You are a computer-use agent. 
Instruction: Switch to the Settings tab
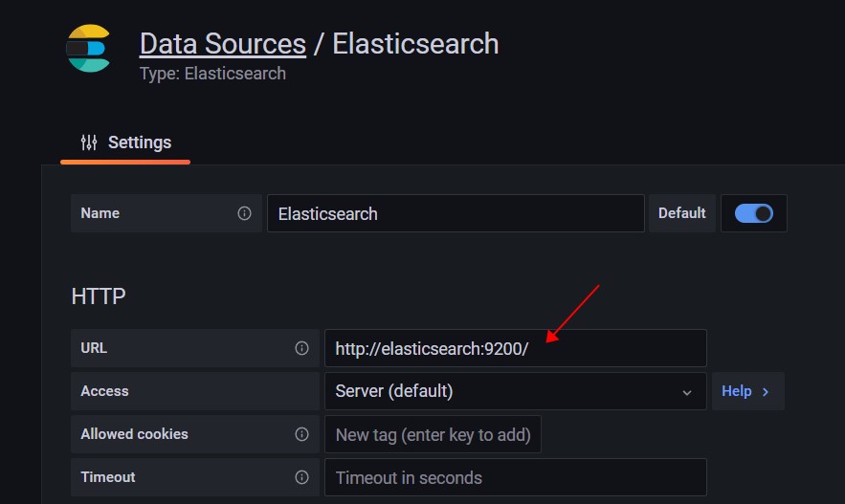click(125, 142)
